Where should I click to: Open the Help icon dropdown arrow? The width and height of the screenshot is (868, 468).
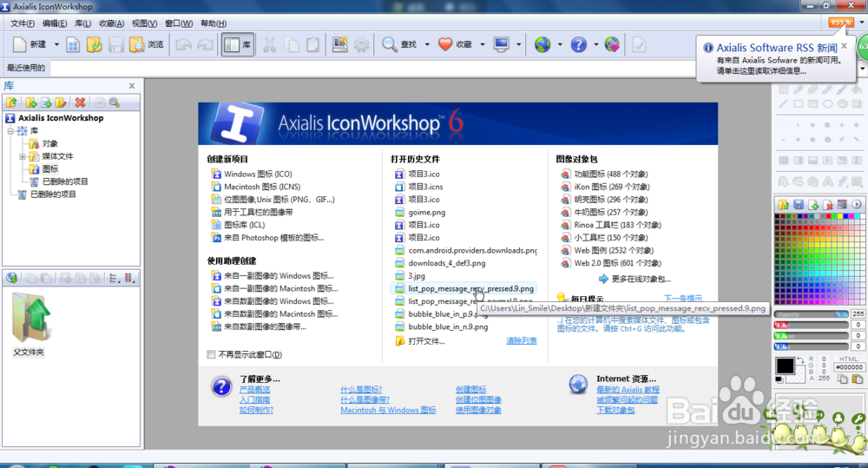click(x=595, y=44)
